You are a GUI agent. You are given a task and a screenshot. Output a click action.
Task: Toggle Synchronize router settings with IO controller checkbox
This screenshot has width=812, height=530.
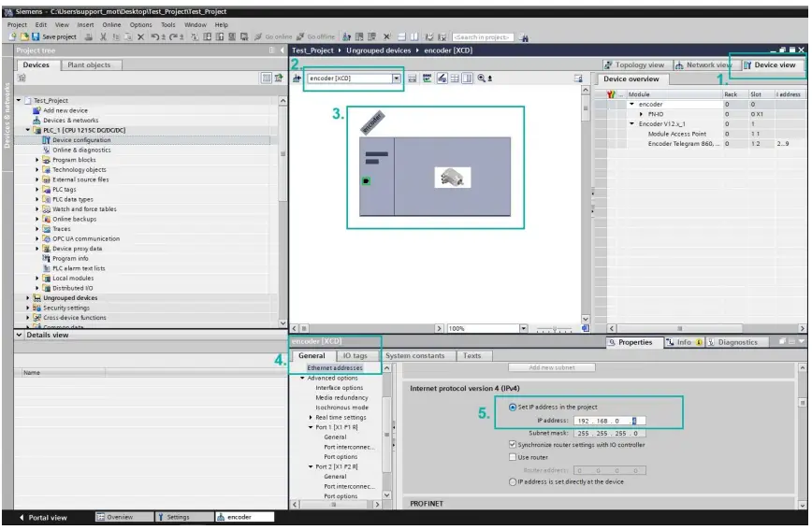(x=512, y=445)
